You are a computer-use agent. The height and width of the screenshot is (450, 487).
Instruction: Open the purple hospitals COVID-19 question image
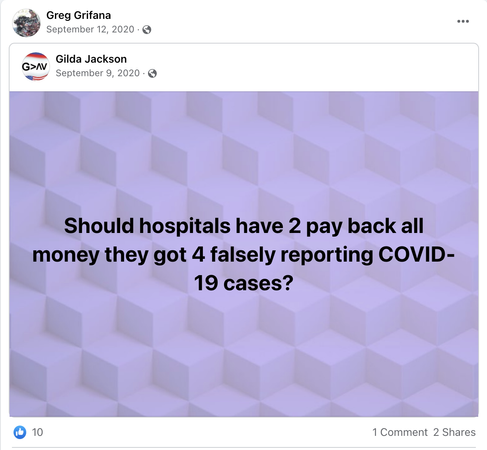[244, 254]
